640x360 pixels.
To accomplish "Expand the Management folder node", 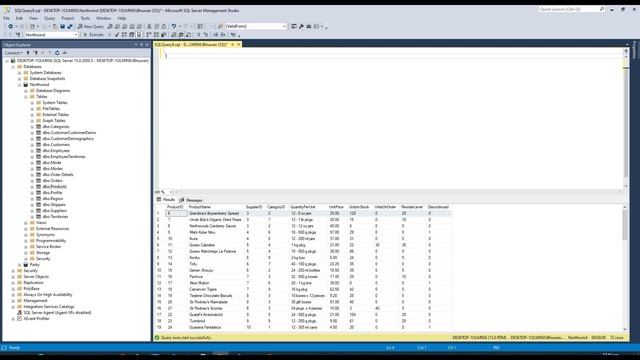I will coord(13,301).
